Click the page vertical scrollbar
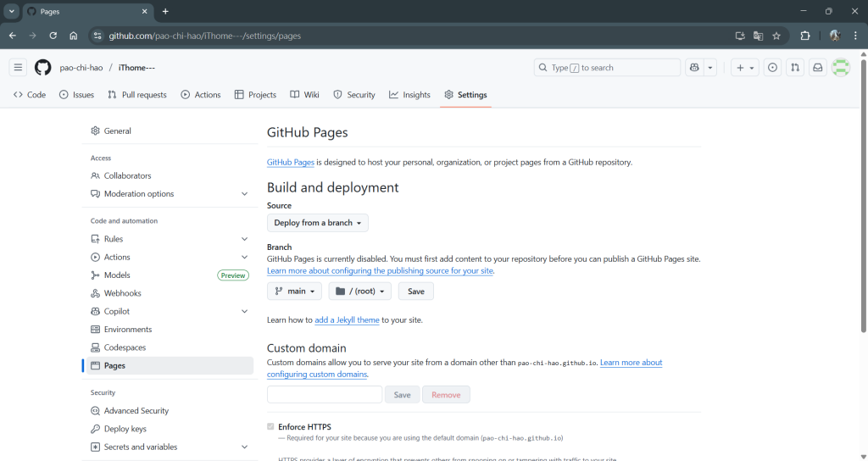The height and width of the screenshot is (461, 868). click(x=864, y=194)
